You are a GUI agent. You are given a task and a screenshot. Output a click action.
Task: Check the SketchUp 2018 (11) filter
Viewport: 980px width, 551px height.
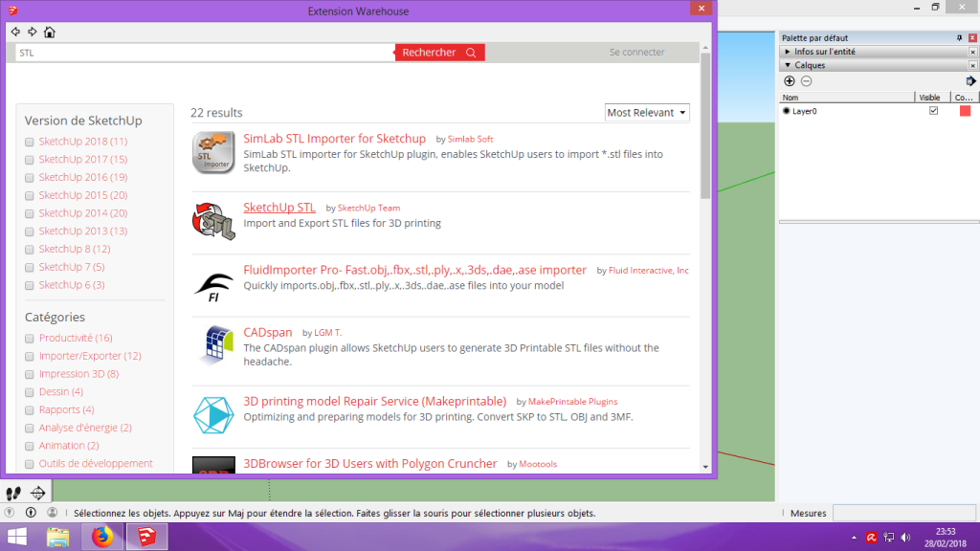click(30, 143)
